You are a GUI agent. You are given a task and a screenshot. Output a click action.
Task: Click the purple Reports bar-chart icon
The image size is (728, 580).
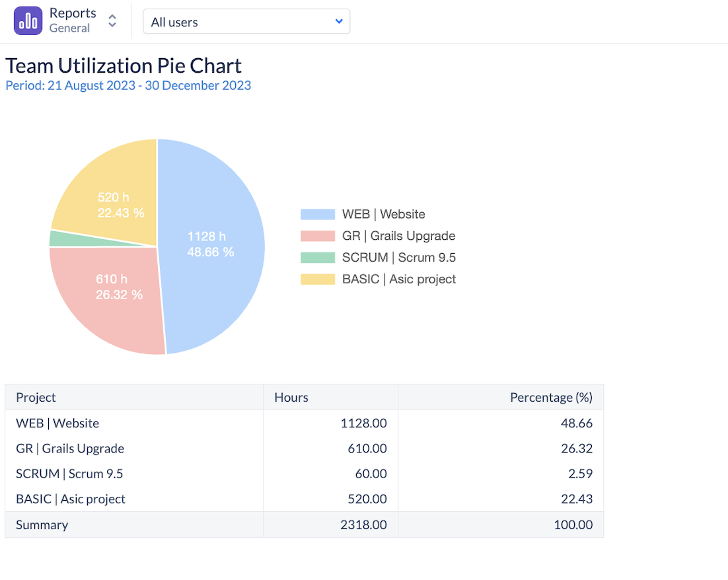[28, 21]
